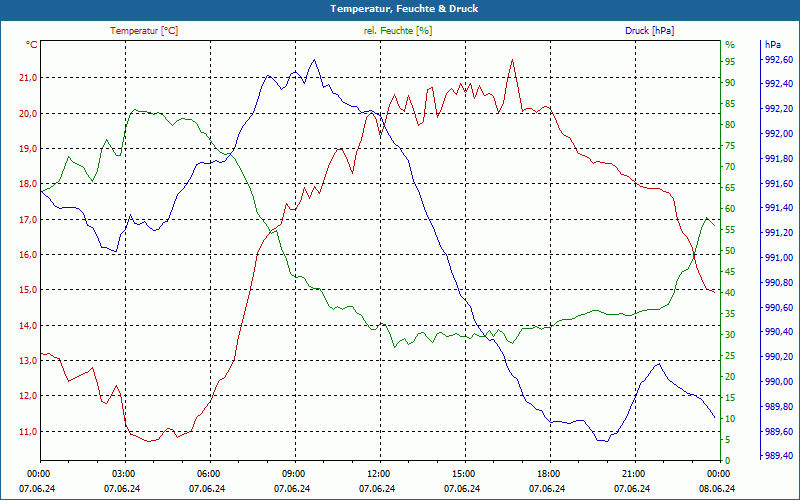Click the 95 humidity axis value

pyautogui.click(x=730, y=62)
